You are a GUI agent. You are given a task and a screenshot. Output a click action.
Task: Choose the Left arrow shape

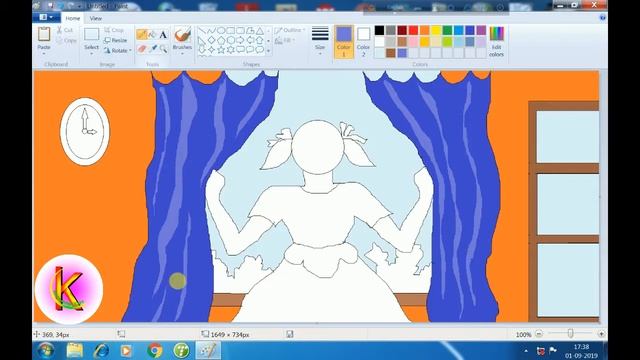[x=250, y=40]
